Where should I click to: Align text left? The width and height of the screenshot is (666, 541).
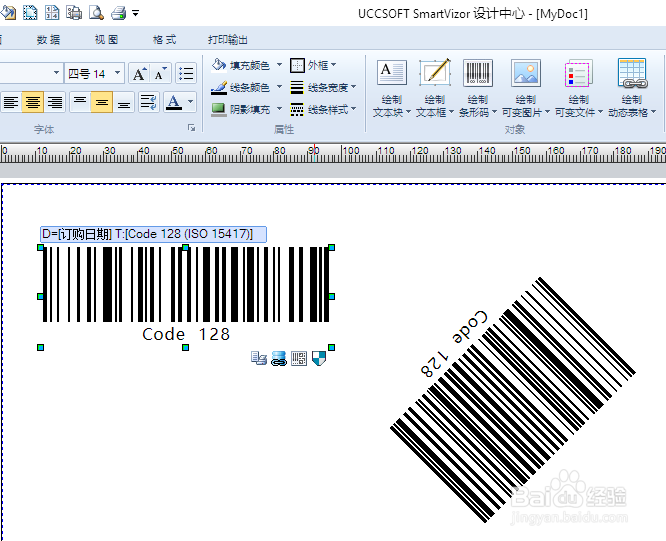coord(11,102)
